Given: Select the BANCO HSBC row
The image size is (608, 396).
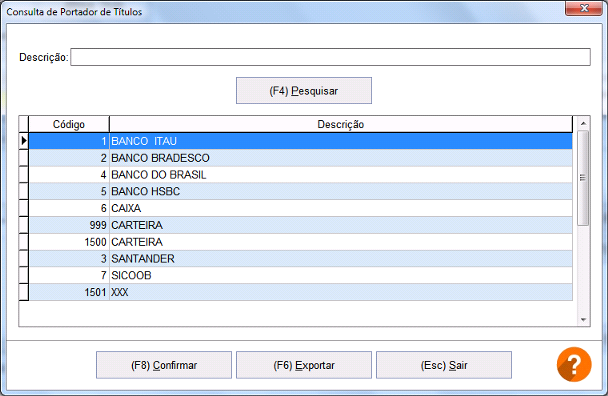Looking at the screenshot, I should pos(301,191).
